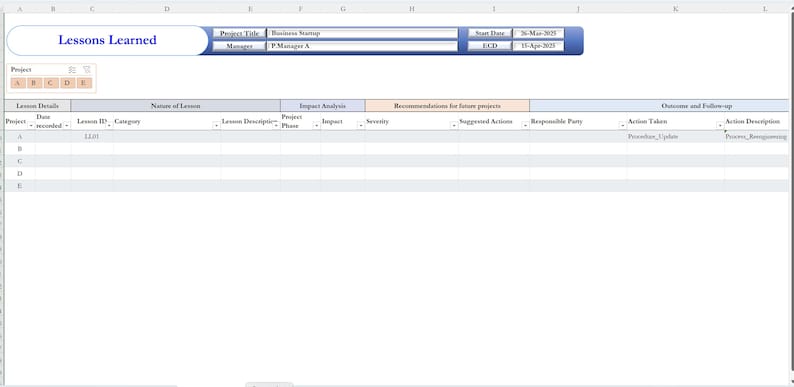Select the Lesson Details group header
Image resolution: width=794 pixels, height=387 pixels.
(x=37, y=106)
